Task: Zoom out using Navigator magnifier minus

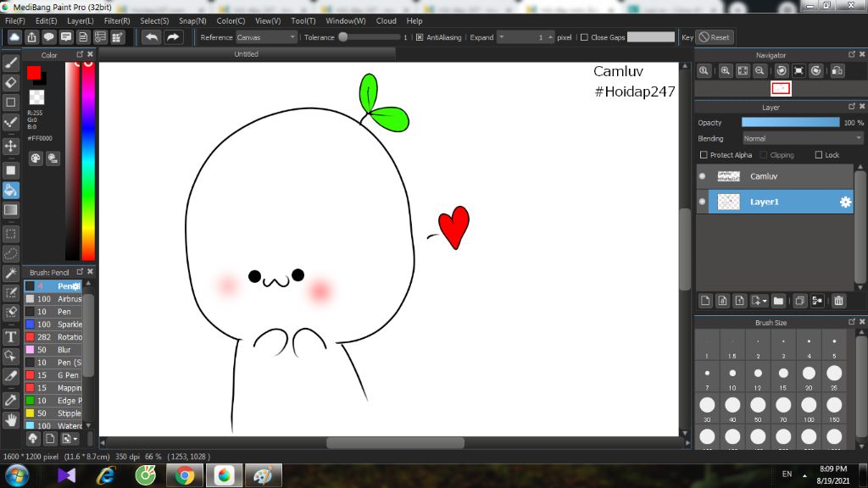Action: (x=759, y=71)
